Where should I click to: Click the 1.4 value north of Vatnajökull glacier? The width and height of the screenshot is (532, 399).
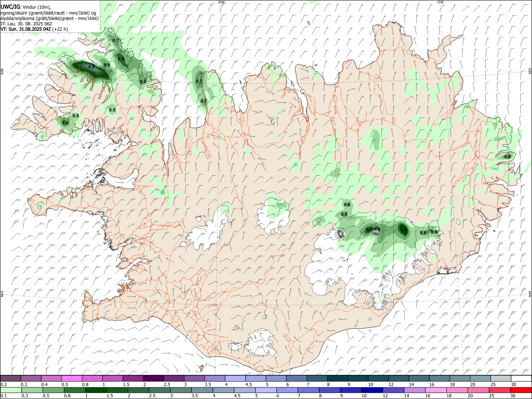point(403,229)
